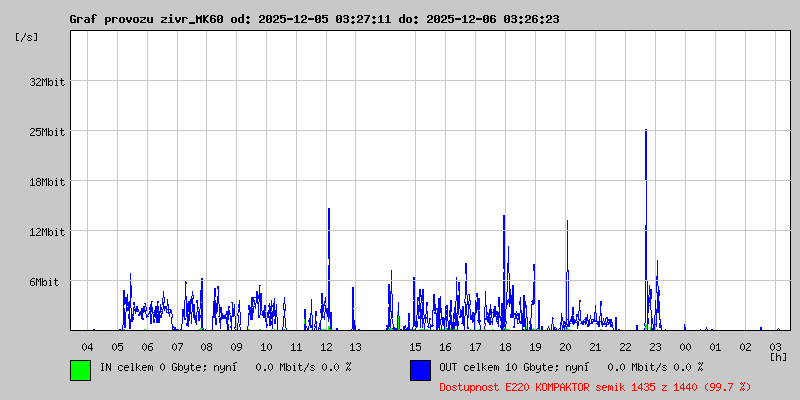Select hour 15 on the time axis
The height and width of the screenshot is (400, 800).
coord(416,346)
